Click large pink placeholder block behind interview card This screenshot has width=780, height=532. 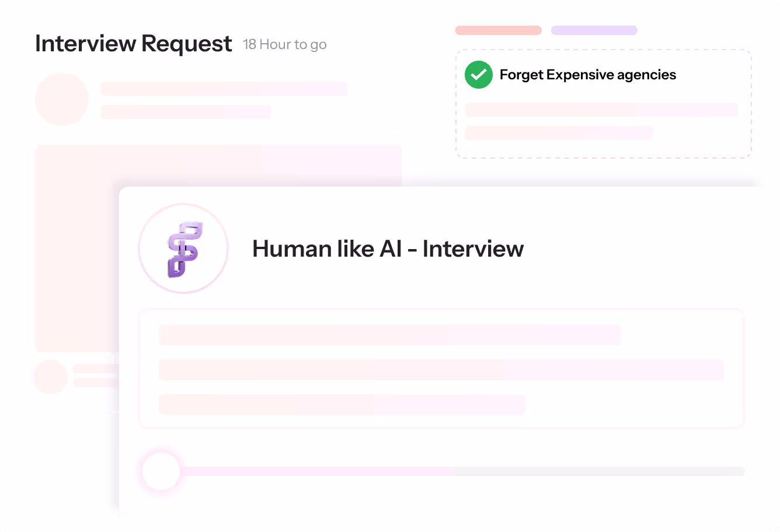218,248
